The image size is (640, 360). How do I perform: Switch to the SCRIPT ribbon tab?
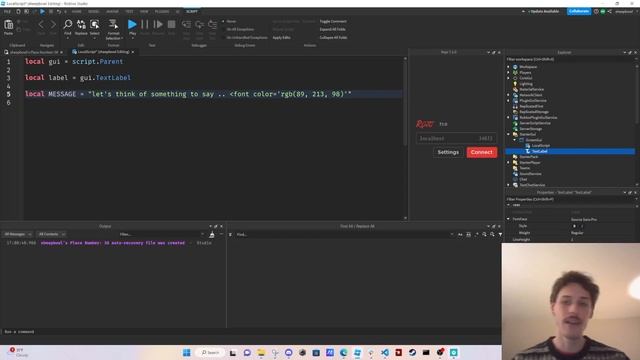pos(192,11)
